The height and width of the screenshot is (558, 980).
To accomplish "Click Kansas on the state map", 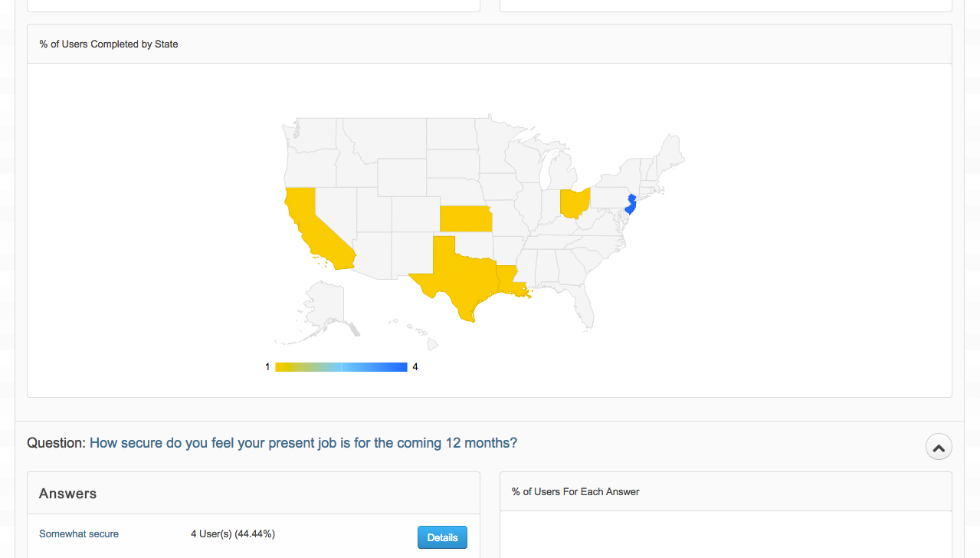I will [465, 218].
